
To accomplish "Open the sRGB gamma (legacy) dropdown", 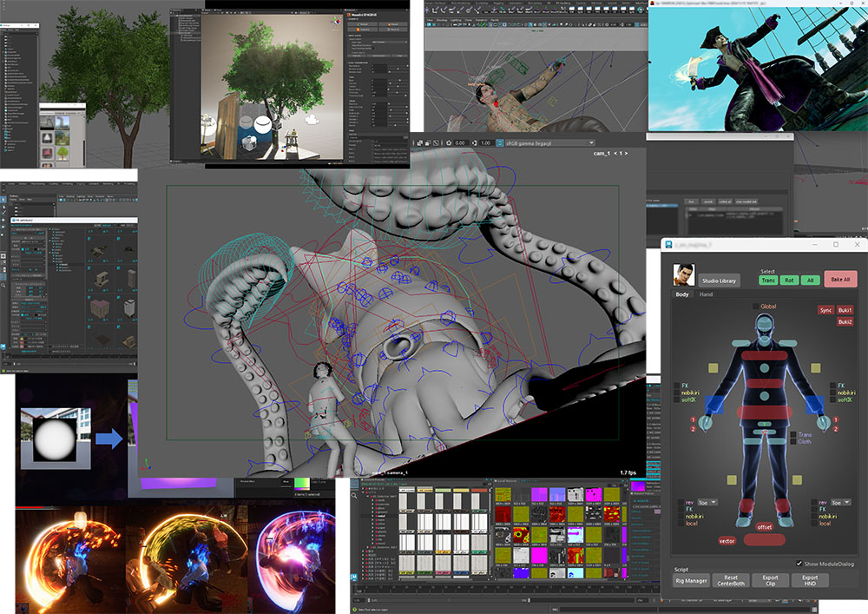I will [x=549, y=142].
